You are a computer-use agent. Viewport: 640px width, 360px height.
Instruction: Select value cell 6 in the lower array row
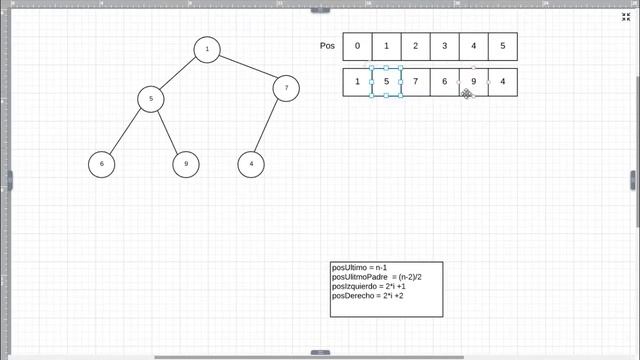(x=444, y=82)
